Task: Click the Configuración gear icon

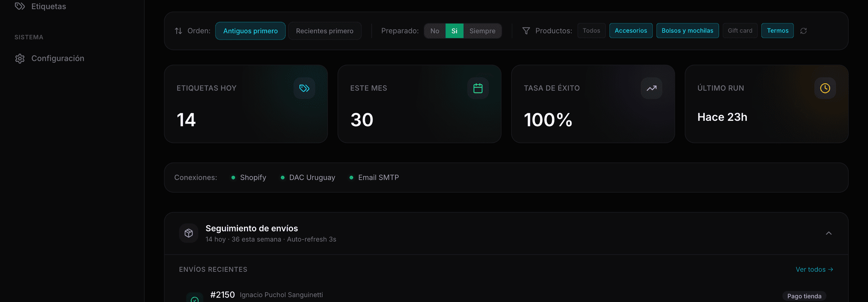Action: (x=20, y=58)
